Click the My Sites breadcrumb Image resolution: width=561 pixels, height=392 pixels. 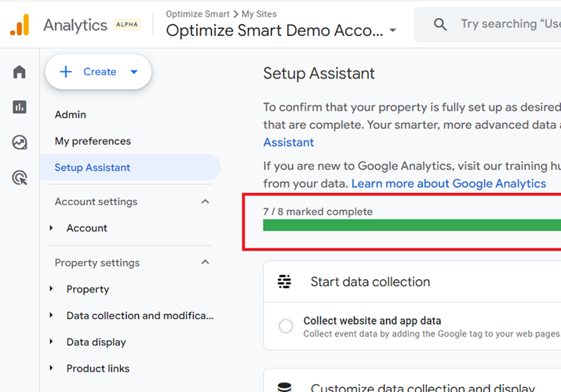(x=259, y=14)
